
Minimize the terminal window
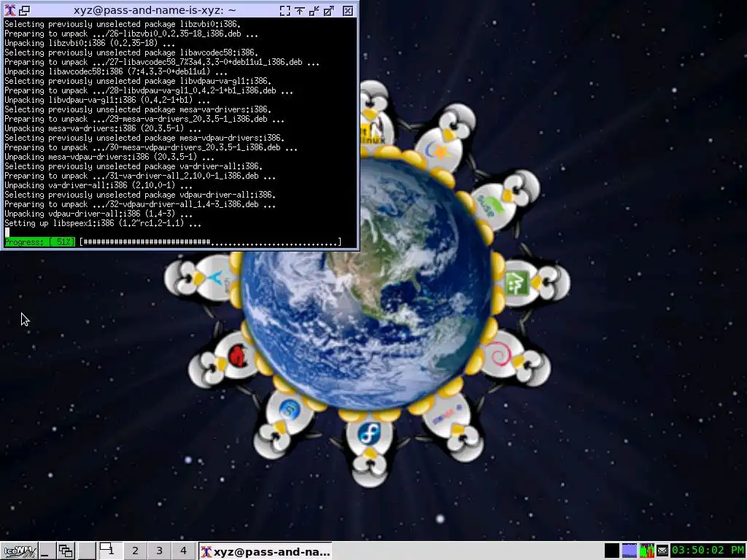[x=314, y=10]
